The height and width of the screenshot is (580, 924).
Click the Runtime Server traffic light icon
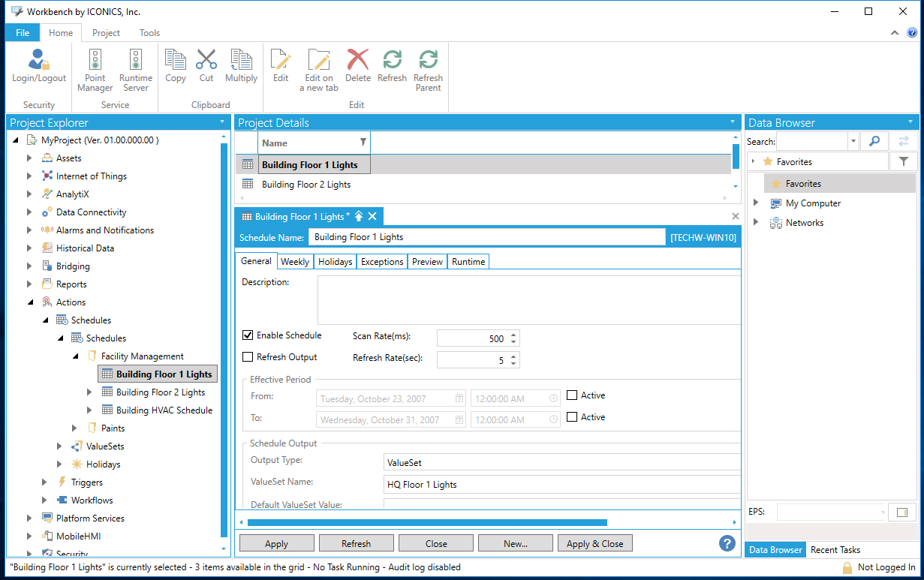(136, 60)
